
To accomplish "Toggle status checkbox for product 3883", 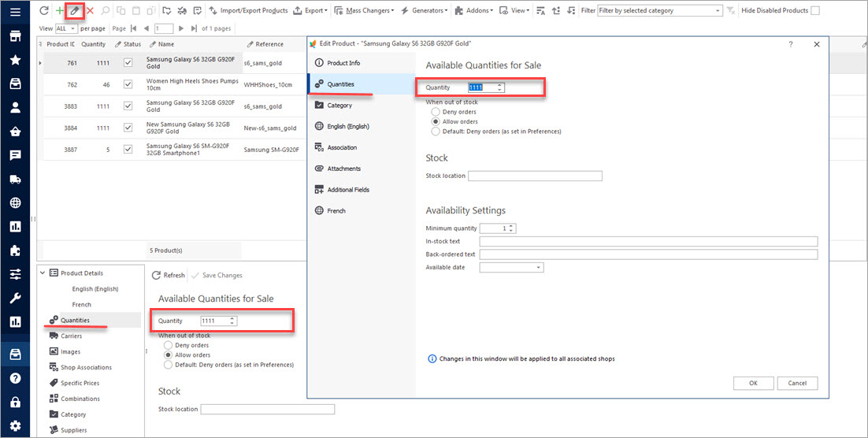I will [128, 106].
